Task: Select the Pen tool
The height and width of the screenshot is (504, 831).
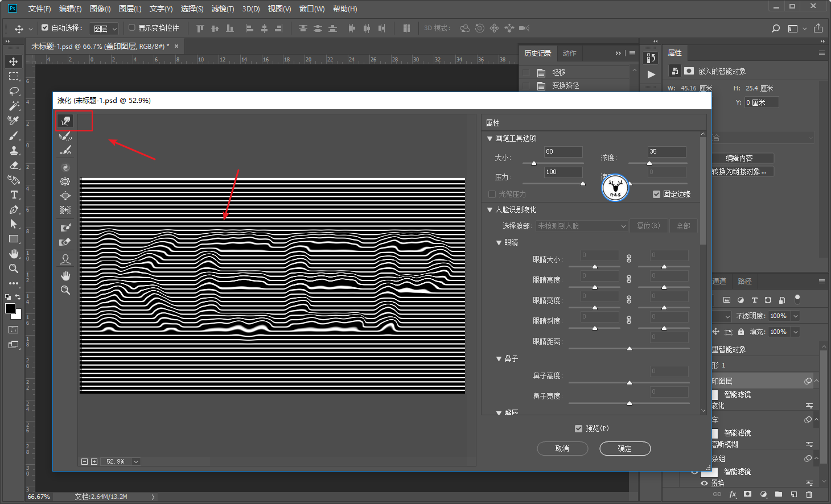Action: [x=14, y=209]
